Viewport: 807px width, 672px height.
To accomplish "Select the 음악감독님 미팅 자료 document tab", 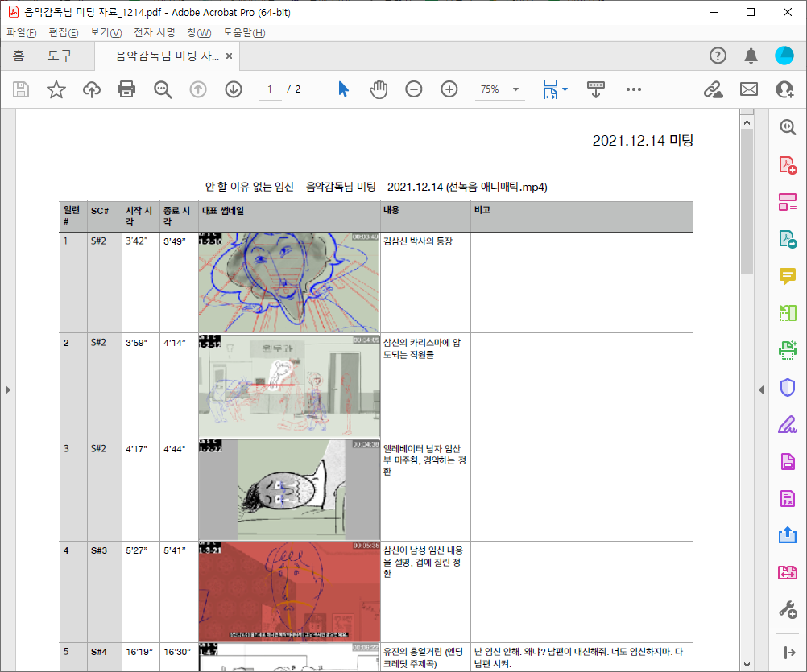I will [167, 56].
